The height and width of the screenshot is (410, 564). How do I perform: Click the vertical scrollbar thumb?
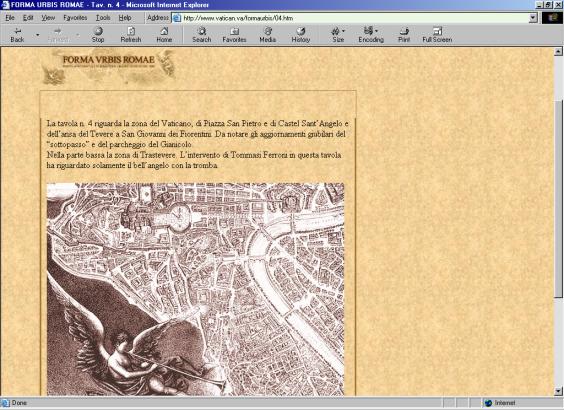[558, 199]
